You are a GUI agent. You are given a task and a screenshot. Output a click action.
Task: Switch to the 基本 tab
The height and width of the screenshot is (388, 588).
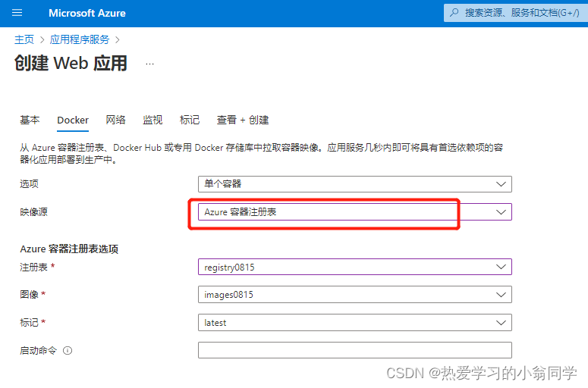click(30, 120)
